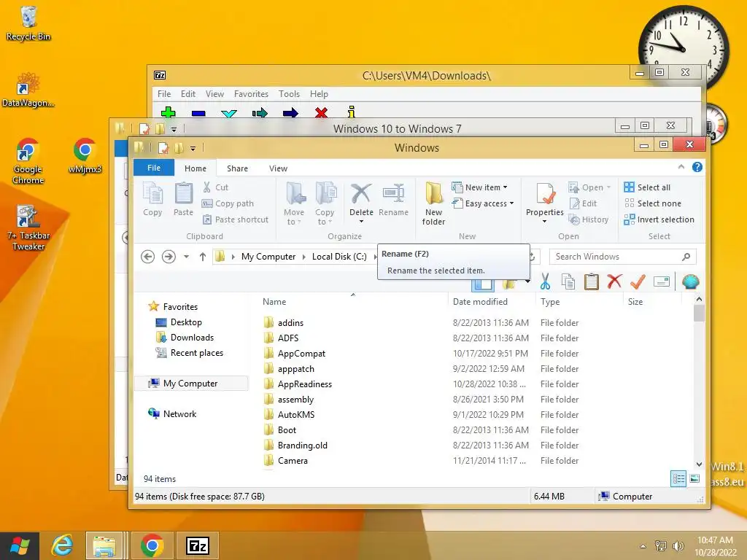This screenshot has width=747, height=560.
Task: Click 7-Zip teal Copy arrow icon
Action: [x=260, y=113]
